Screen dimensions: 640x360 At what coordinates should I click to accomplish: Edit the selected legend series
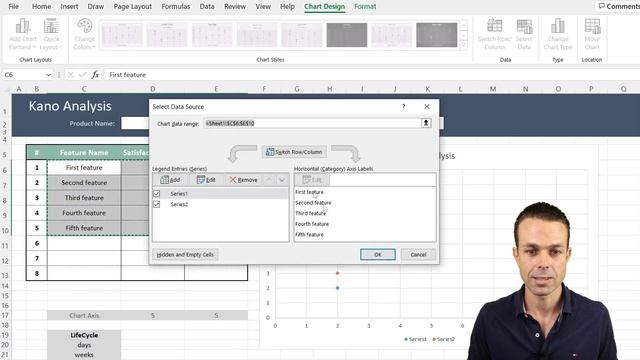click(x=206, y=180)
